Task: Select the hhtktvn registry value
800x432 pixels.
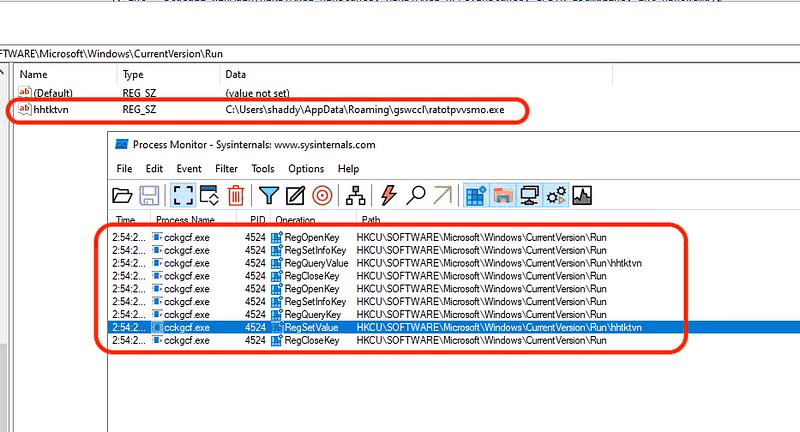Action: (51, 109)
